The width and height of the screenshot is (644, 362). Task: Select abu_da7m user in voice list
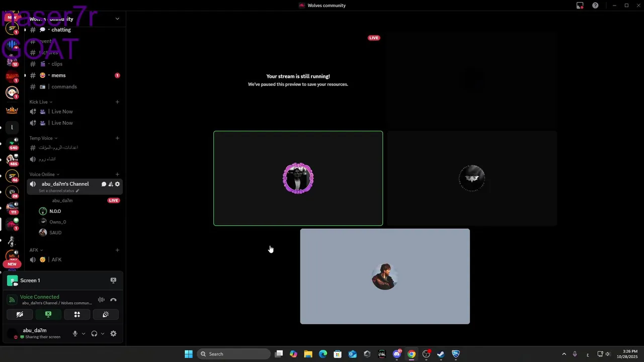[x=62, y=201]
